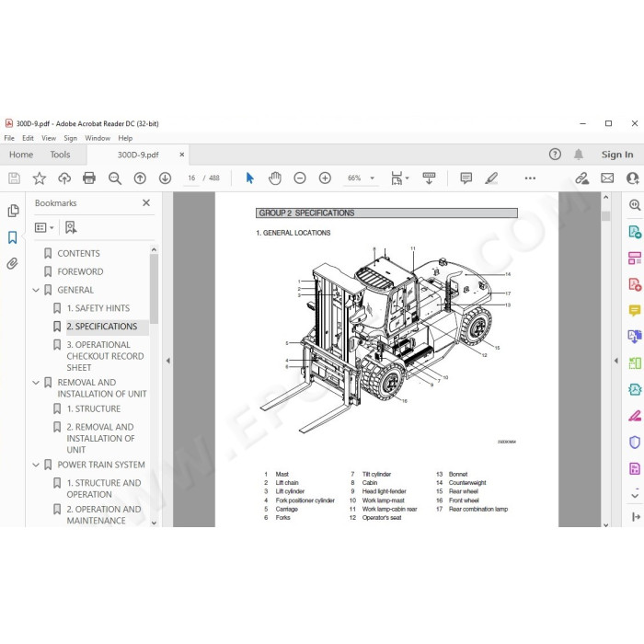Activate the Selection arrow tool
Viewport: 644px width, 644px height.
(249, 178)
